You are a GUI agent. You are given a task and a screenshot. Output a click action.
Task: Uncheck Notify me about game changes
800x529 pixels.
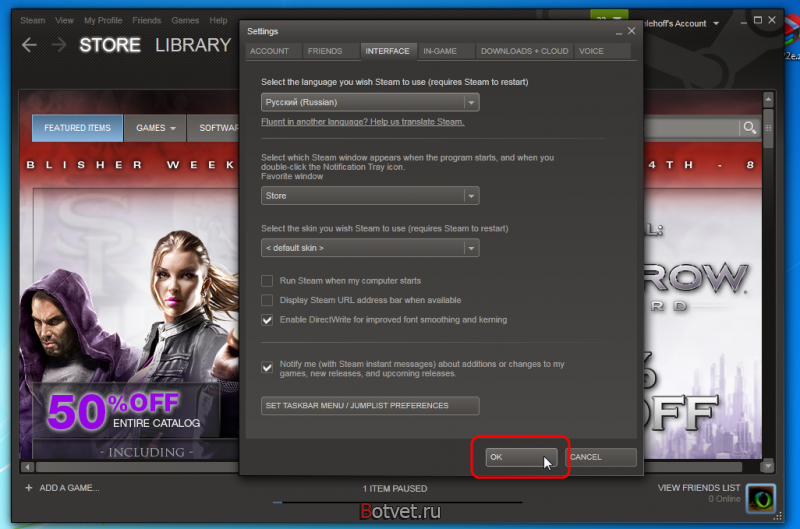[267, 367]
